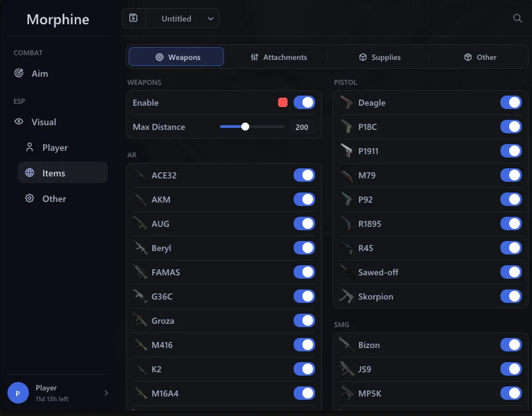Click the Visual eye icon
This screenshot has height=416, width=532.
click(19, 121)
